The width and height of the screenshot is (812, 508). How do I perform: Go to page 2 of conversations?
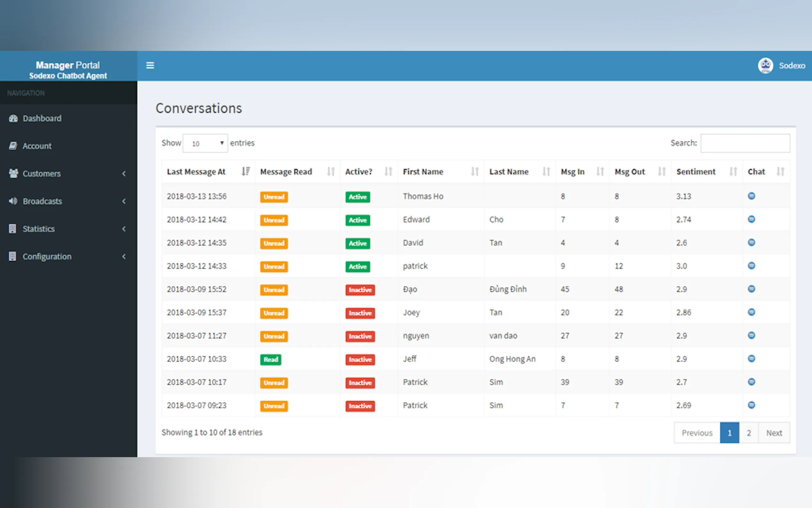click(749, 433)
